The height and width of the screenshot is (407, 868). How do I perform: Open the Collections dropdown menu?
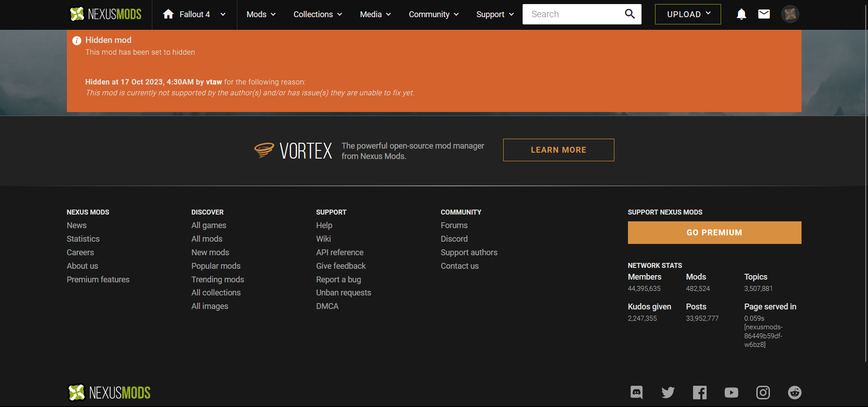point(318,14)
